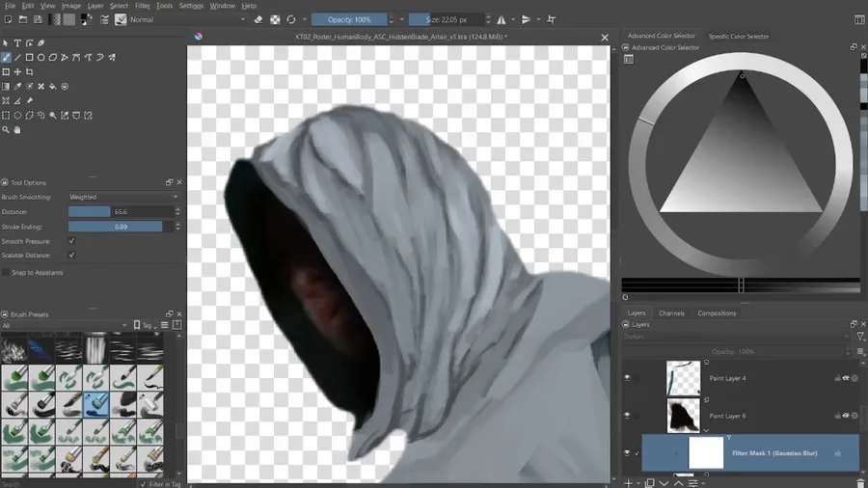868x488 pixels.
Task: Open the Settings menu
Action: (191, 6)
